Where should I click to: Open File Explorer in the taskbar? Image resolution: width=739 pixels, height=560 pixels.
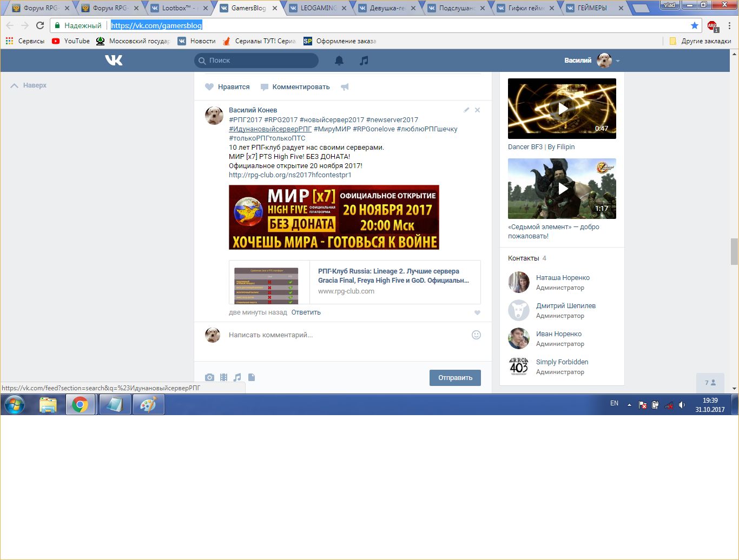tap(48, 404)
